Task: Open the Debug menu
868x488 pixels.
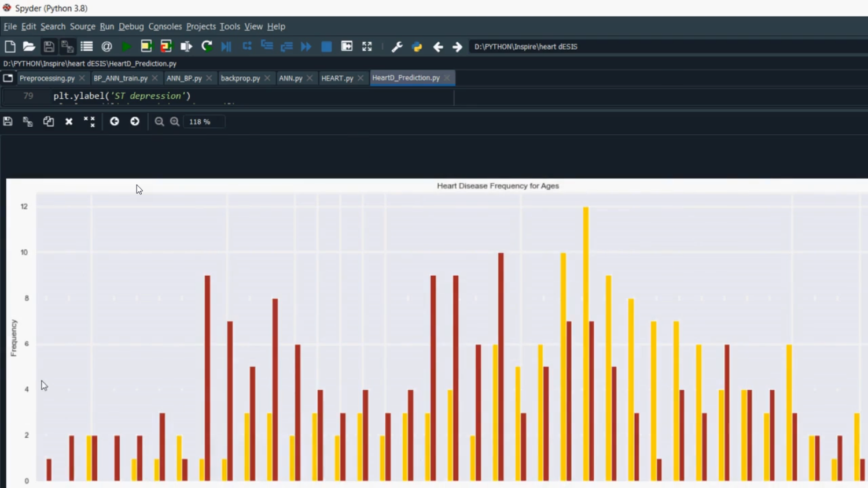Action: pyautogui.click(x=131, y=27)
